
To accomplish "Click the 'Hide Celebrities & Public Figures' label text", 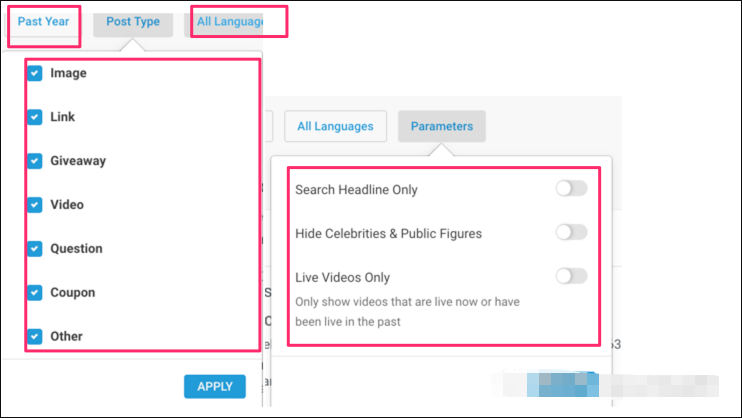I will click(388, 234).
